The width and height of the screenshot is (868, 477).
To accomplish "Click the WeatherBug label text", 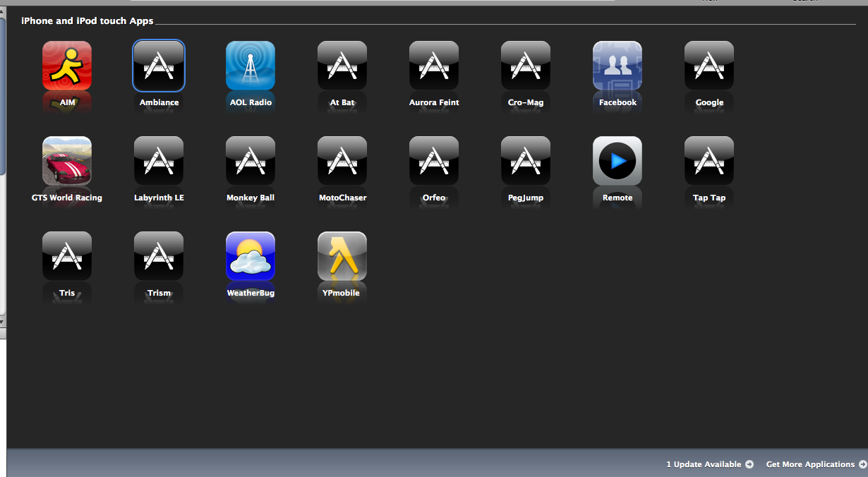I will (251, 293).
